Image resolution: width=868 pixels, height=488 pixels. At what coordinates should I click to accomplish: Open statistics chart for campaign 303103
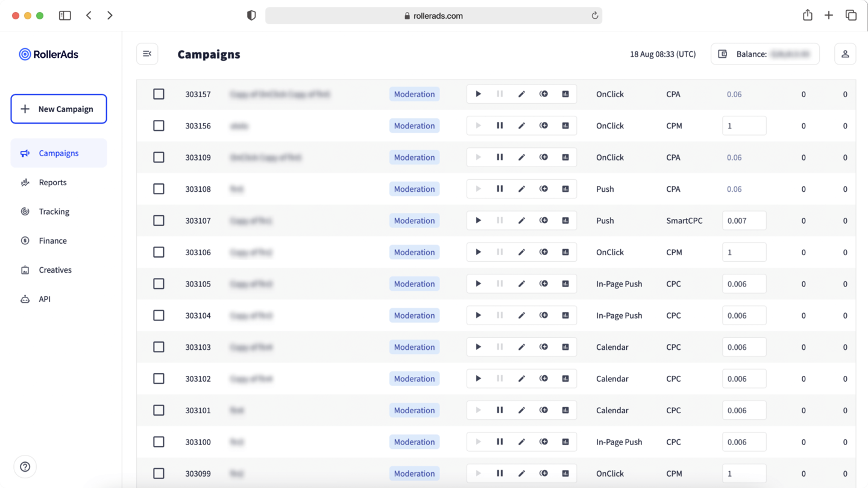click(565, 347)
